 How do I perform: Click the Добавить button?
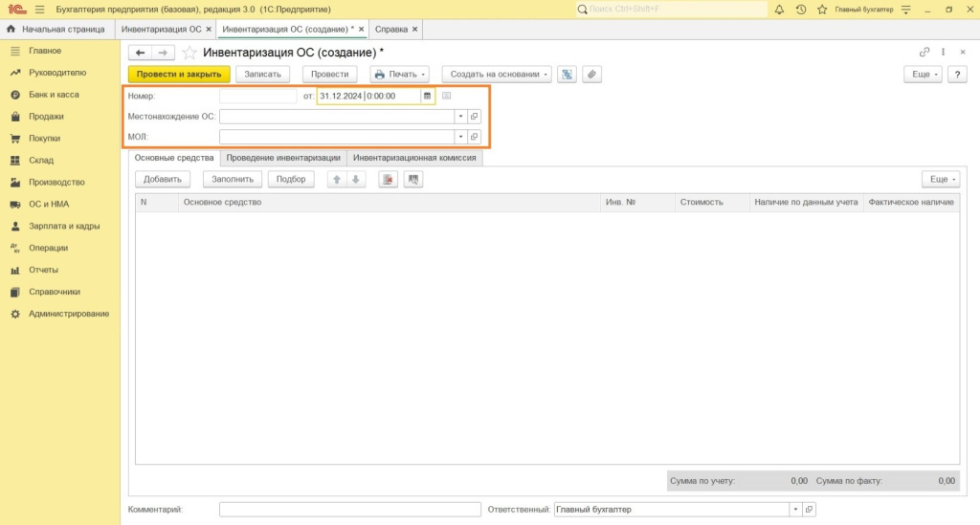(x=163, y=179)
